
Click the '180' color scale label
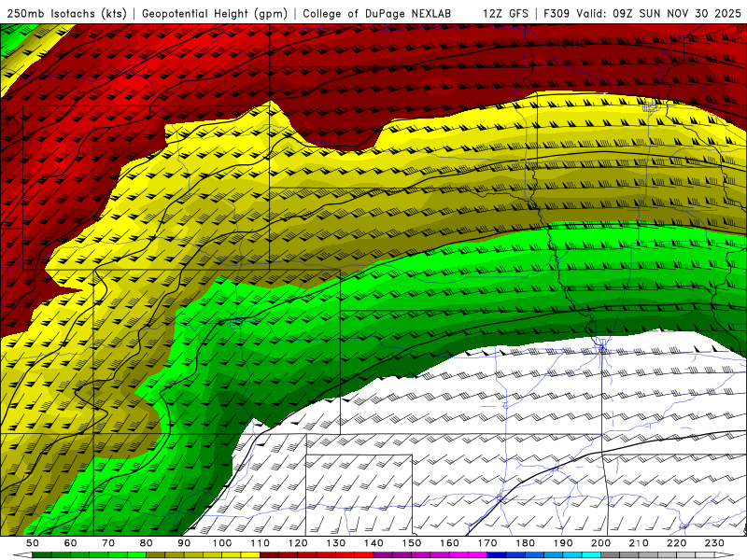[x=525, y=543]
